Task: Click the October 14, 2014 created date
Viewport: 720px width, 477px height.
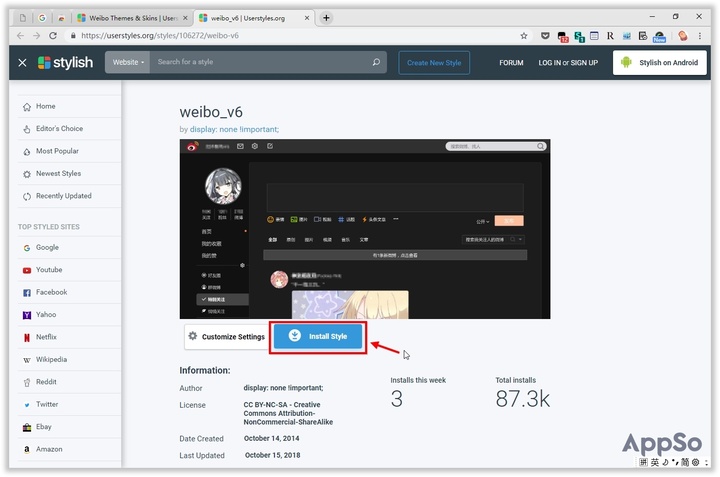Action: point(271,438)
